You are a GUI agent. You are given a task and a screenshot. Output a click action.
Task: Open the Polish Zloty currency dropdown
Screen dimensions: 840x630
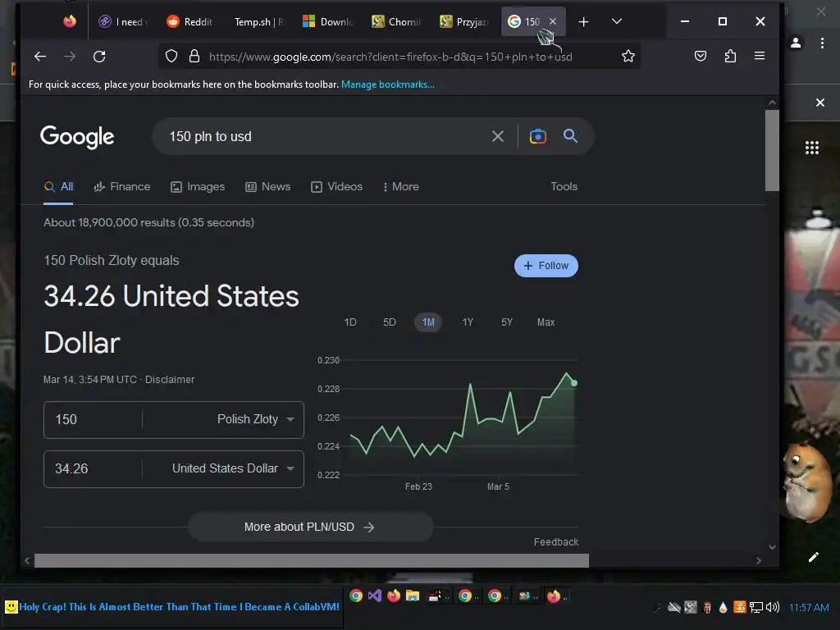[223, 419]
